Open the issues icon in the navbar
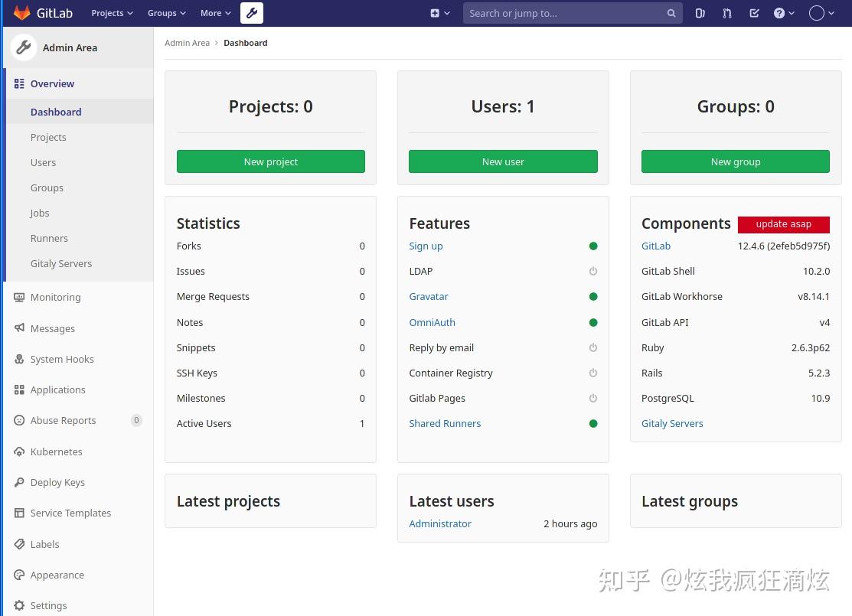 tap(700, 13)
